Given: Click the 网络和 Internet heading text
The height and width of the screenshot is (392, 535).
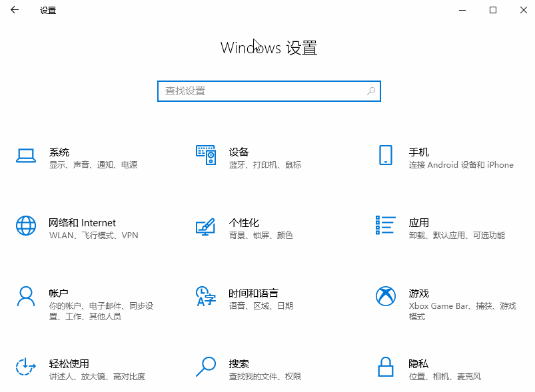Looking at the screenshot, I should tap(82, 223).
